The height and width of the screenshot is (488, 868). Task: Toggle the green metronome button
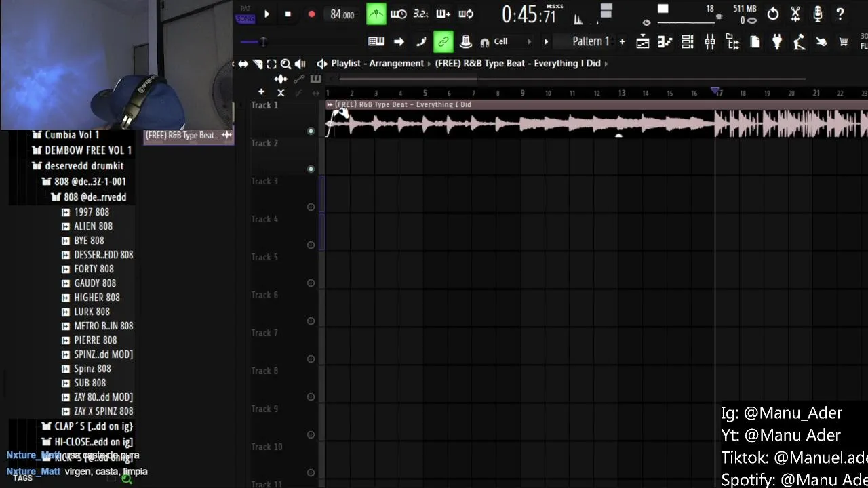coord(376,14)
